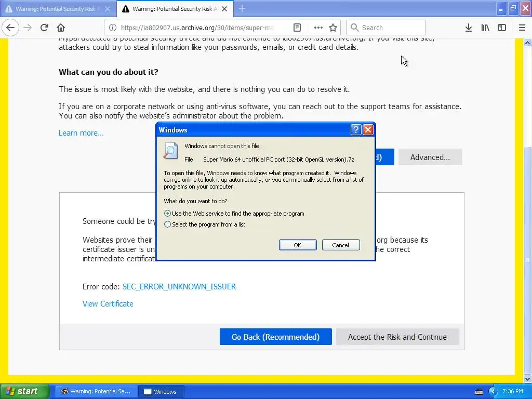This screenshot has width=532, height=399.
Task: Go back using the browser back arrow
Action: tap(10, 28)
